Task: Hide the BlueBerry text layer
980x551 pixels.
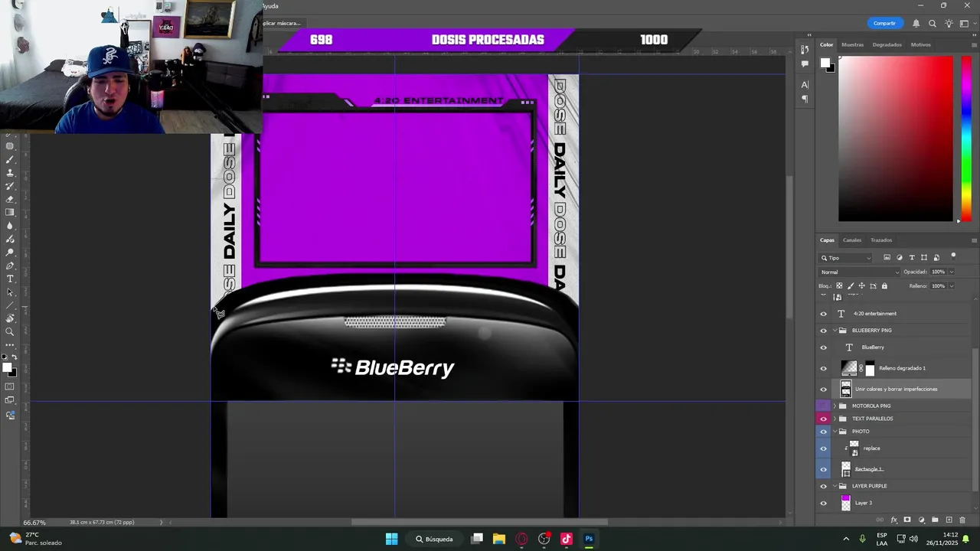Action: (824, 347)
